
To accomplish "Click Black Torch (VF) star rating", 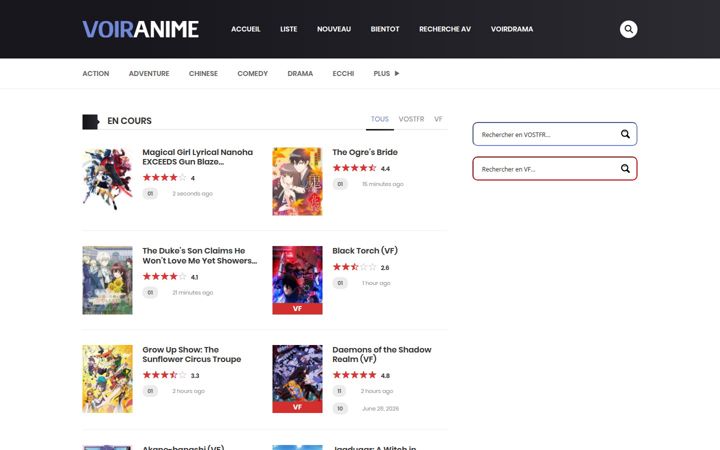I will tap(354, 267).
